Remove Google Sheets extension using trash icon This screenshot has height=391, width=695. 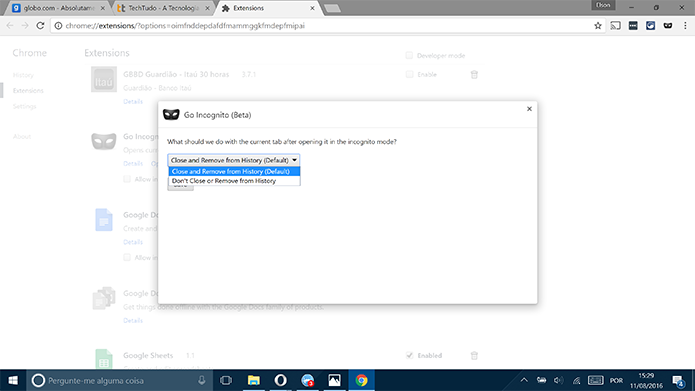point(474,356)
